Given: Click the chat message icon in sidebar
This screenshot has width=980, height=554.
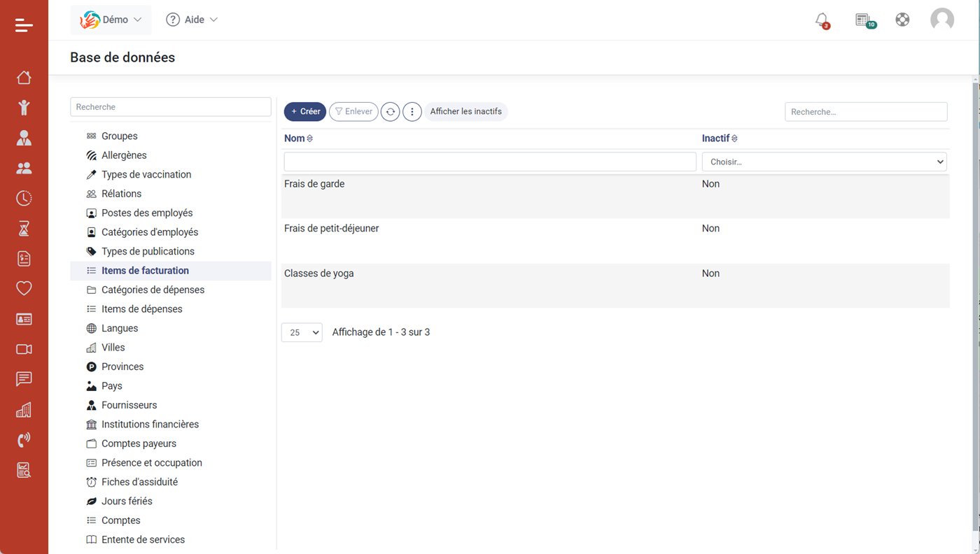Looking at the screenshot, I should pos(24,379).
